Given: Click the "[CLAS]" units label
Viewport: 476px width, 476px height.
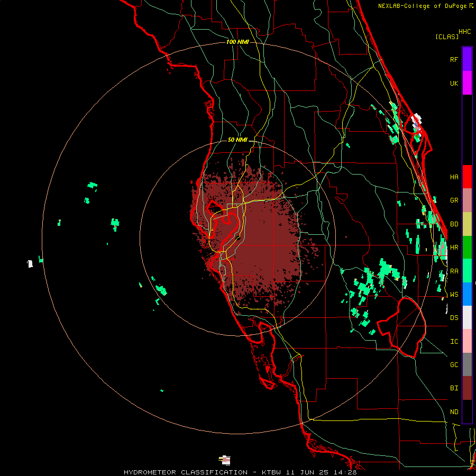Looking at the screenshot, I should pos(447,36).
